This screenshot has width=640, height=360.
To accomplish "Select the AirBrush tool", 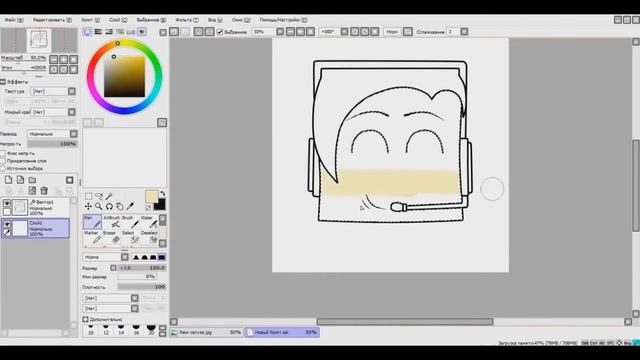I will pos(111,222).
